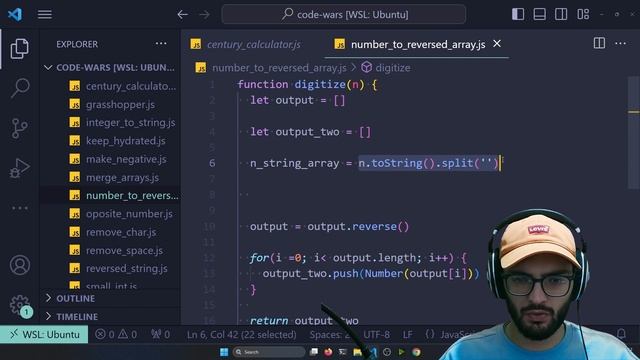Open editor More Actions ellipsis
This screenshot has width=640, height=360.
tap(620, 43)
